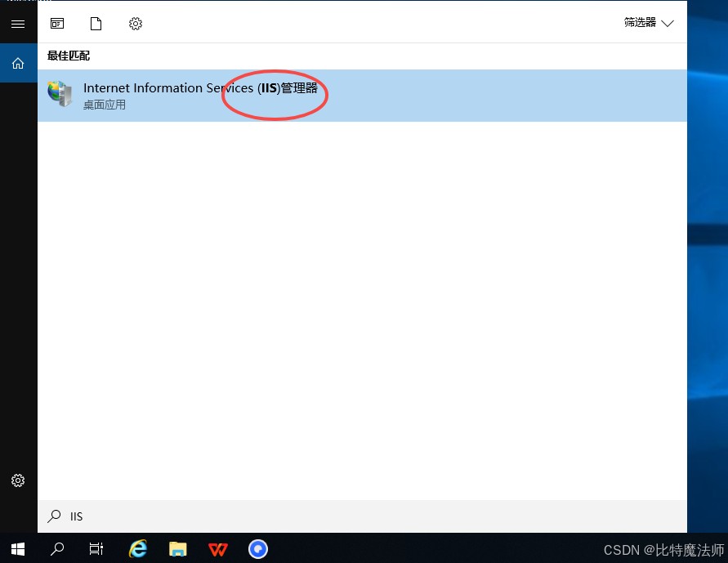The height and width of the screenshot is (563, 728).
Task: Click the taskbar Search magnifier button
Action: [x=57, y=549]
